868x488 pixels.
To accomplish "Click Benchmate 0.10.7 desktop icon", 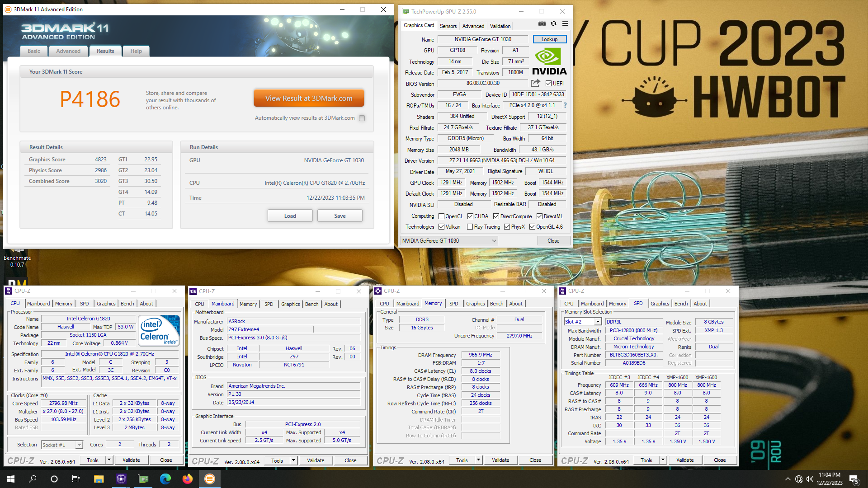I will point(17,258).
